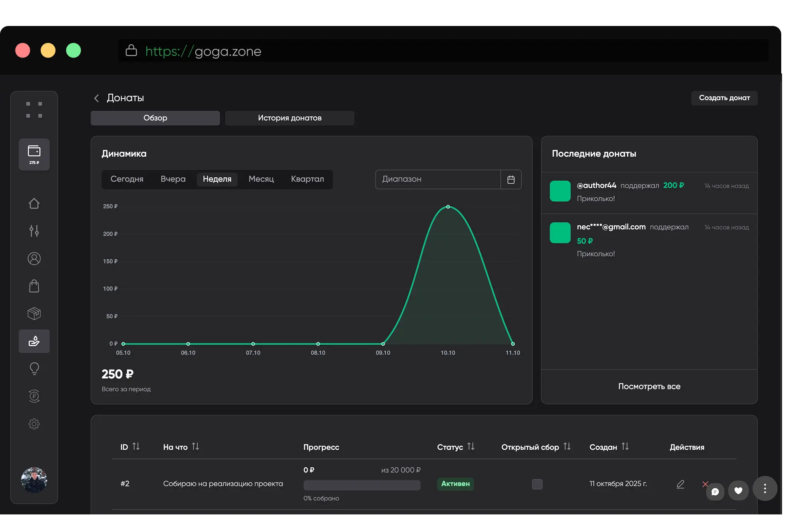Open the calendar date picker icon

(511, 179)
